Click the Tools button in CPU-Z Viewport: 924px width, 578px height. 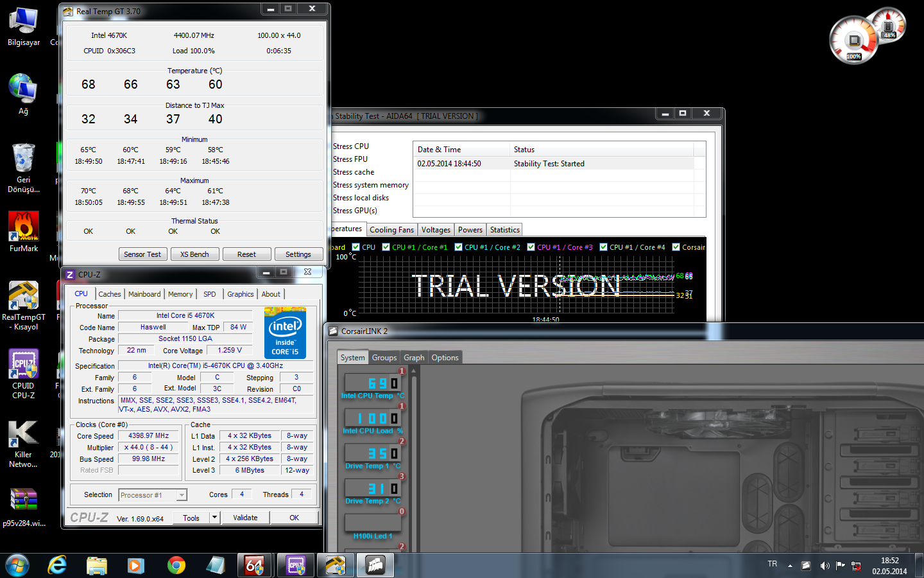tap(191, 518)
